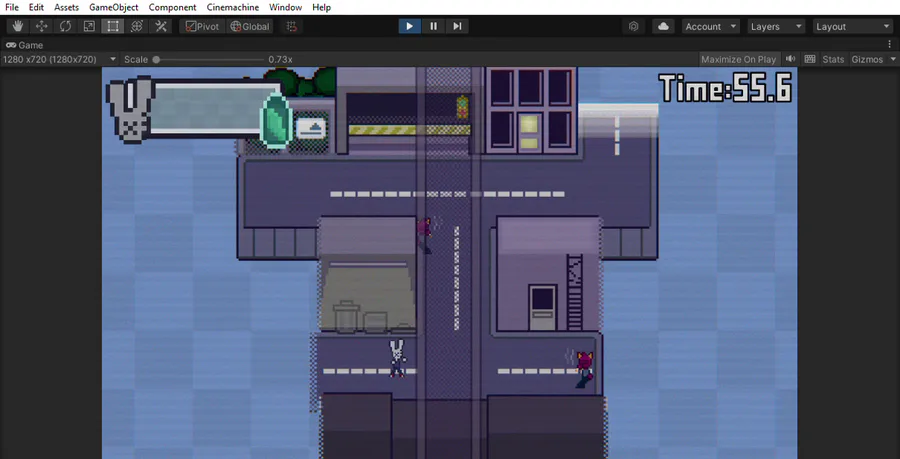Click the red fox character at right
Screen dimensions: 900x459
pyautogui.click(x=583, y=369)
